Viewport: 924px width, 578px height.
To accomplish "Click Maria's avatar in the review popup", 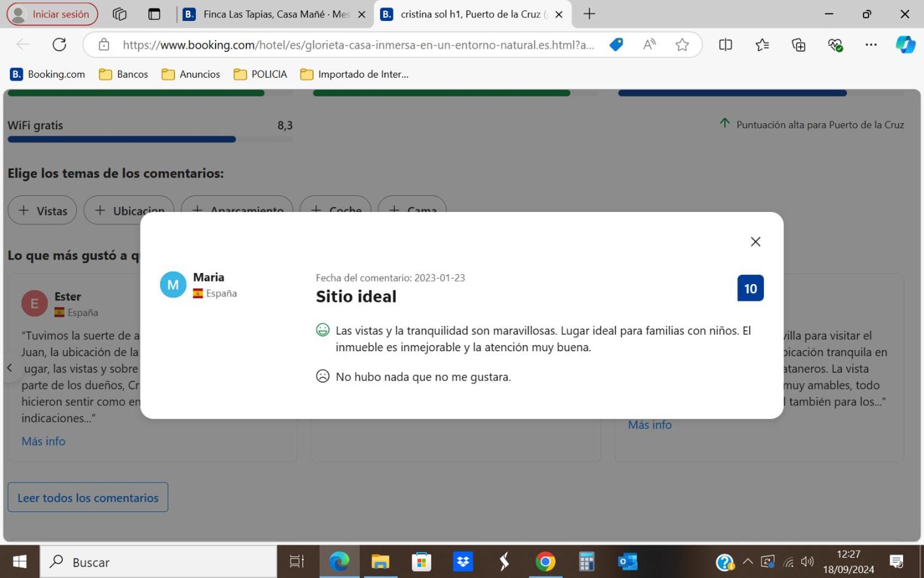I will point(173,285).
